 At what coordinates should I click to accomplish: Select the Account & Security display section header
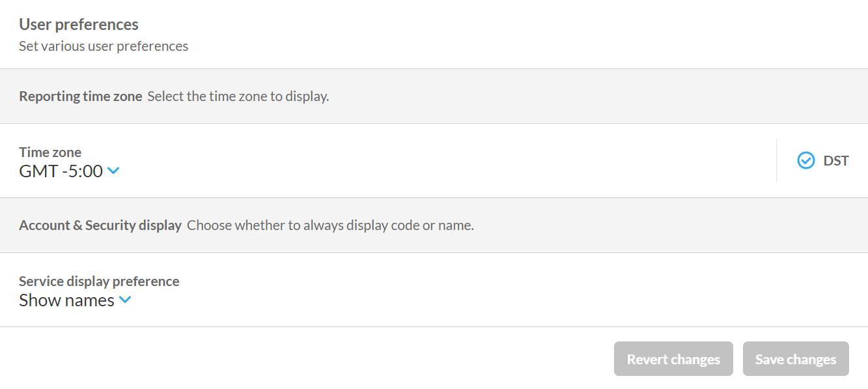click(x=100, y=225)
